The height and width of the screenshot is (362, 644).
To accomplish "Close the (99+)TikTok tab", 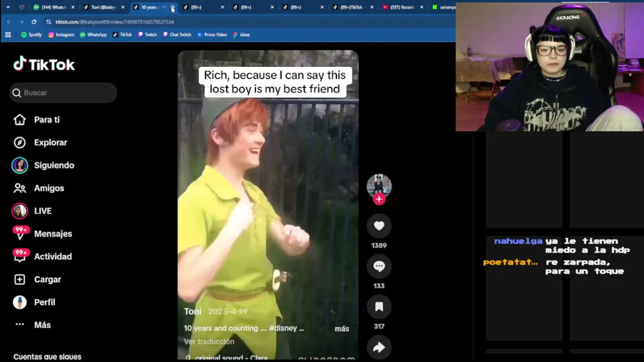I will [372, 7].
